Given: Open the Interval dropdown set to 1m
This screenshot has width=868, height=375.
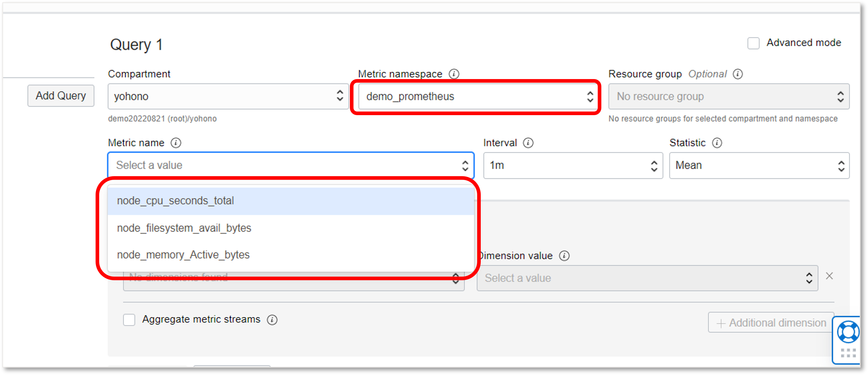Looking at the screenshot, I should point(573,165).
